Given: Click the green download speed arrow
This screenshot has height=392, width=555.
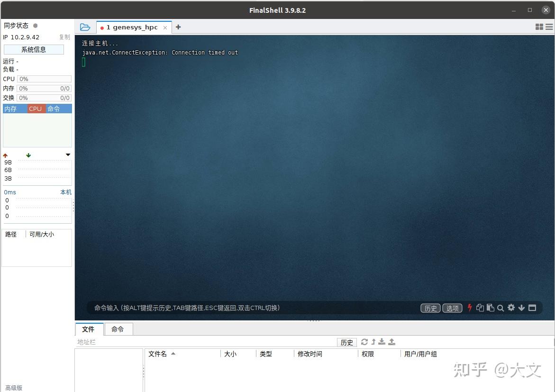Looking at the screenshot, I should (x=28, y=155).
